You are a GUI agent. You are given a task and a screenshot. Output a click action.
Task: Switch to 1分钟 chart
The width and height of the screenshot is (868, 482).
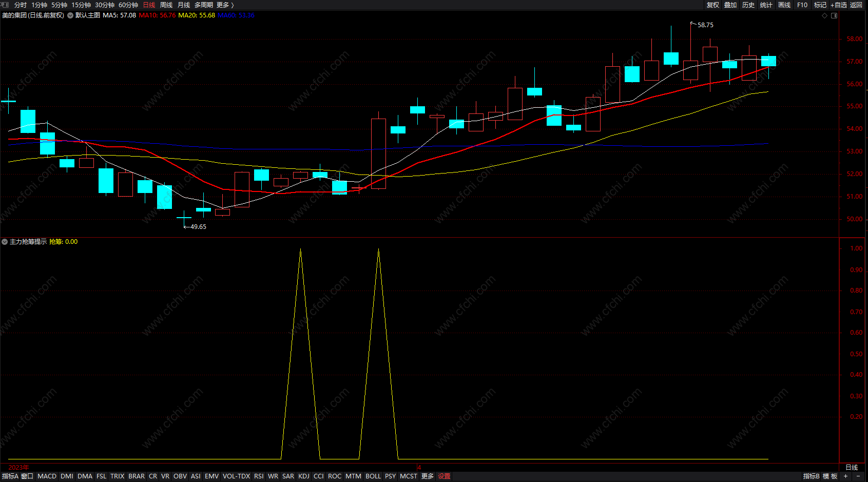[40, 5]
